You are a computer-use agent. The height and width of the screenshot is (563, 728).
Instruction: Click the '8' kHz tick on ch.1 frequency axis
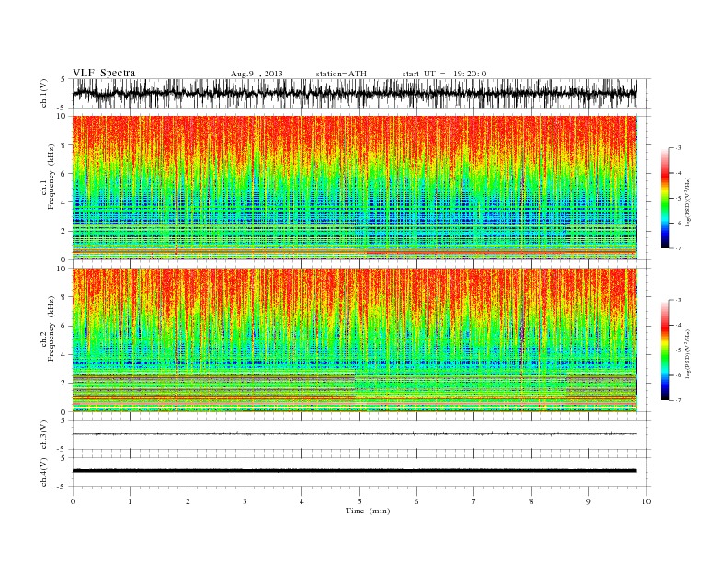64,145
